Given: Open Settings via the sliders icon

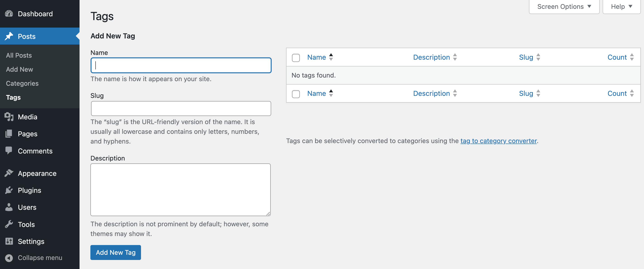Looking at the screenshot, I should click(x=9, y=241).
